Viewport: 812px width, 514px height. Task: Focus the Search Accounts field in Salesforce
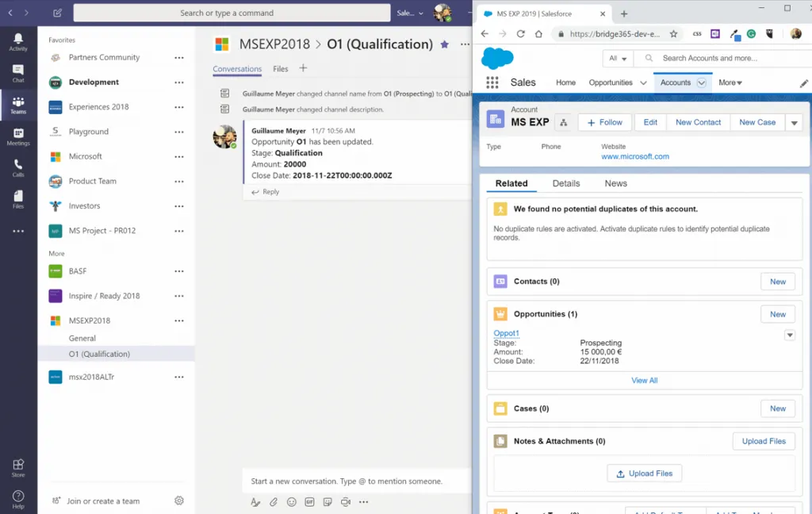click(x=725, y=58)
